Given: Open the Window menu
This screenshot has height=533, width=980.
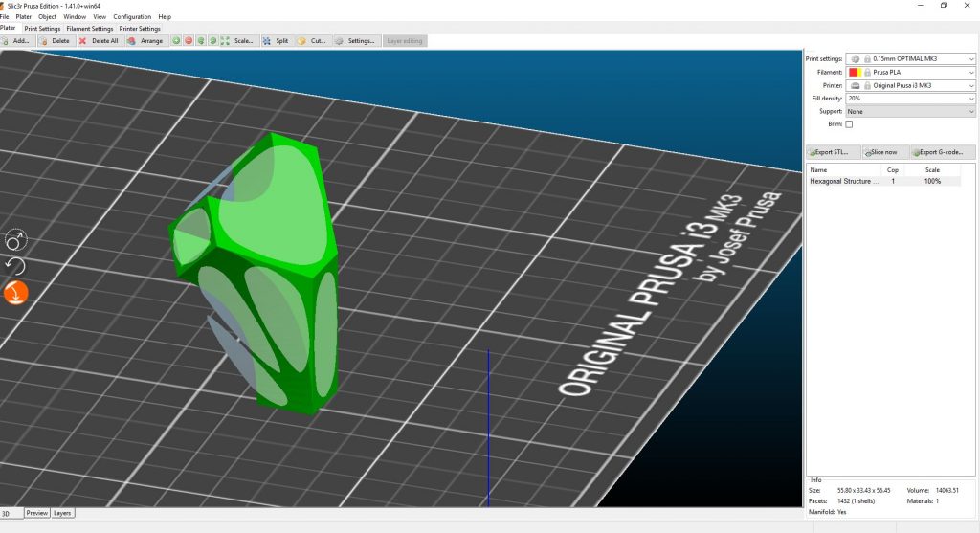Looking at the screenshot, I should point(75,17).
